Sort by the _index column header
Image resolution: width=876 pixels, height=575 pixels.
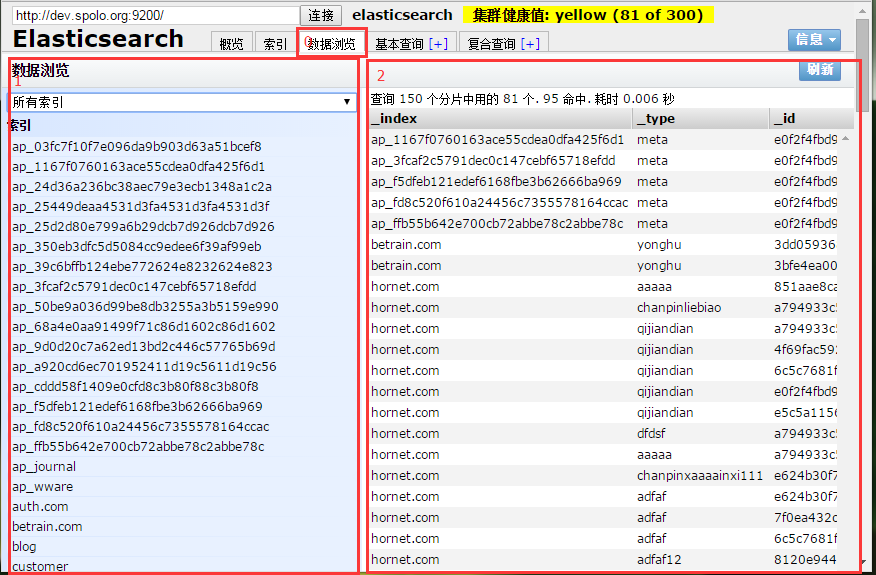[500, 118]
